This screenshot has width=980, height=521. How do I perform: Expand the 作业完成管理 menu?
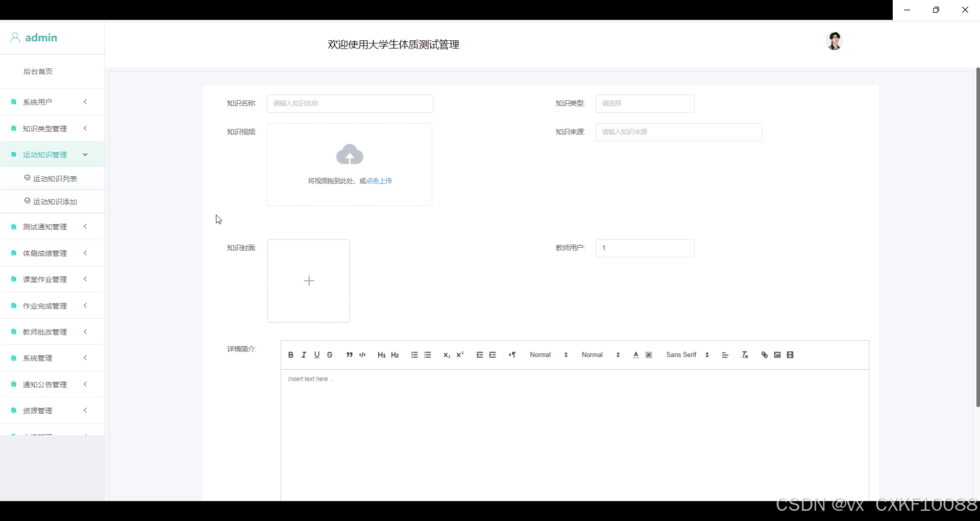(52, 306)
